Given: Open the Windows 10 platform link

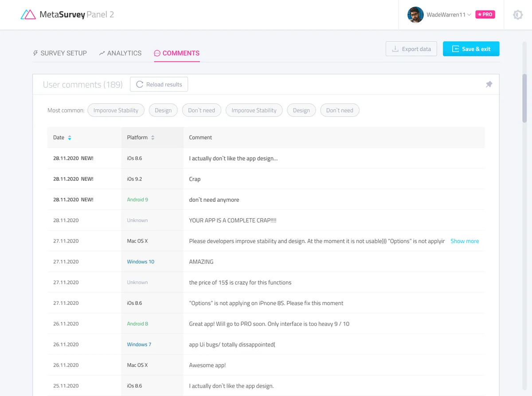Looking at the screenshot, I should pos(141,262).
